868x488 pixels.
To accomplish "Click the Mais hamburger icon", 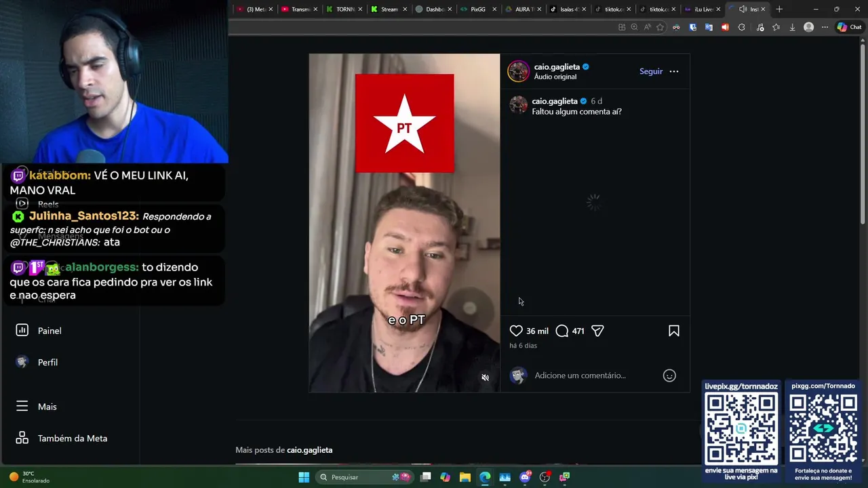I will click(22, 406).
